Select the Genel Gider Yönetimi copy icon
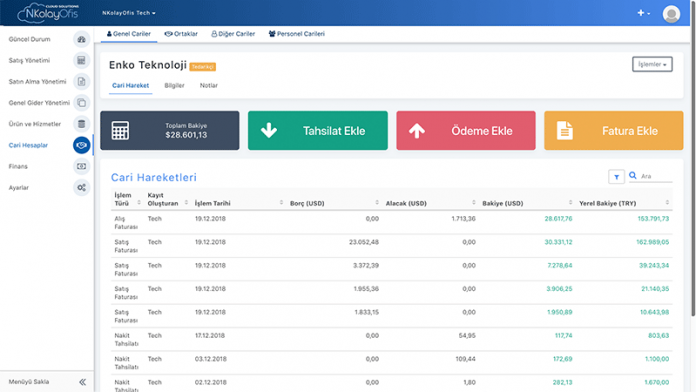The width and height of the screenshot is (696, 392). click(x=81, y=103)
